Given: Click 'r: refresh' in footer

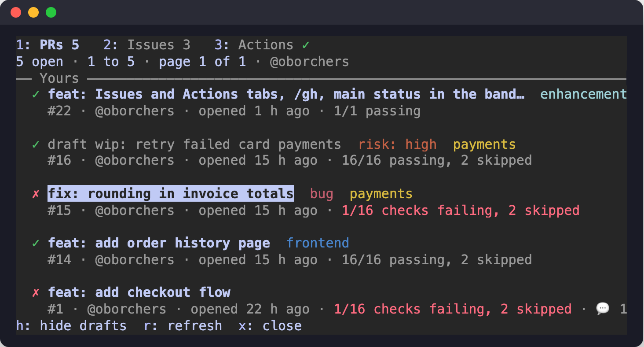Looking at the screenshot, I should point(183,326).
